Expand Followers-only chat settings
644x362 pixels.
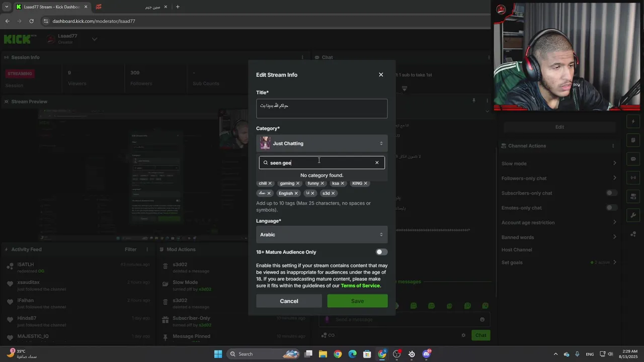pos(614,178)
